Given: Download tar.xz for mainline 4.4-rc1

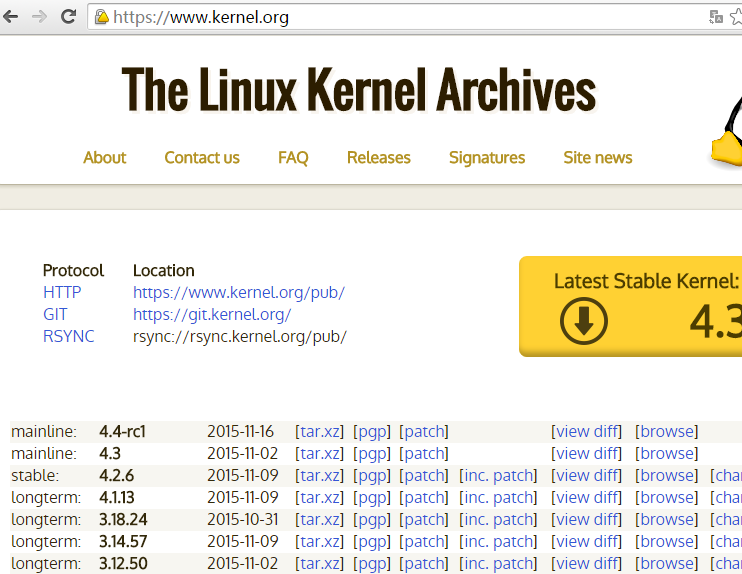Looking at the screenshot, I should click(319, 432).
